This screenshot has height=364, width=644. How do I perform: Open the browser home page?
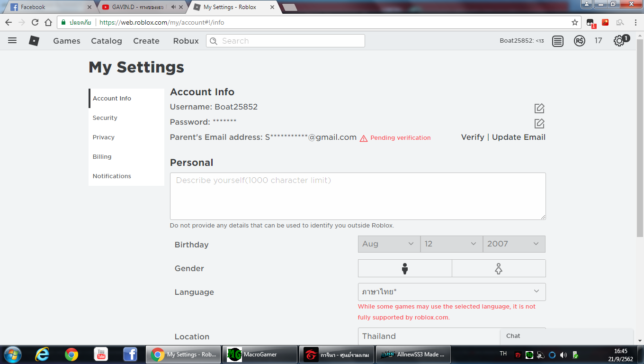pyautogui.click(x=48, y=22)
